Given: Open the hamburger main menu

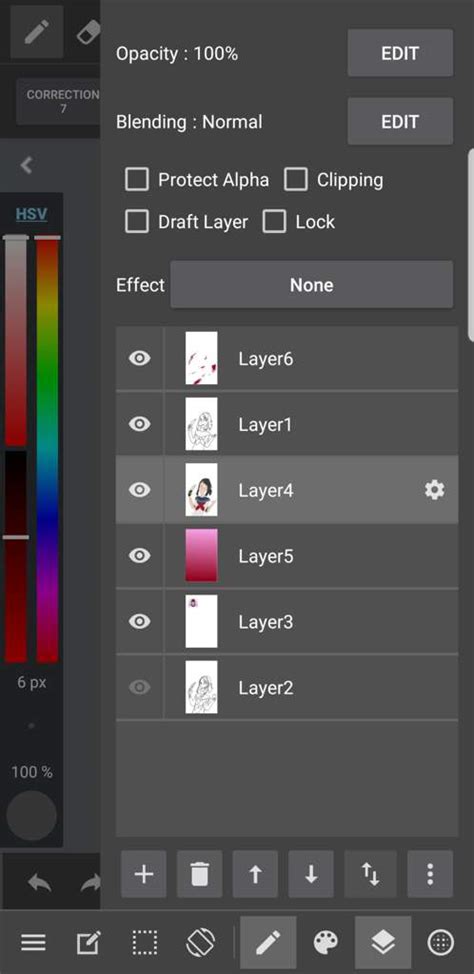Looking at the screenshot, I should [x=34, y=943].
